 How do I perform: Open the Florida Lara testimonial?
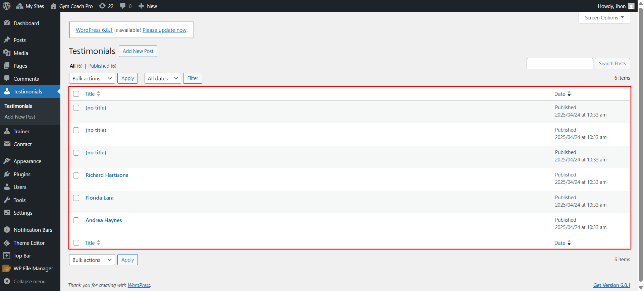click(x=100, y=198)
